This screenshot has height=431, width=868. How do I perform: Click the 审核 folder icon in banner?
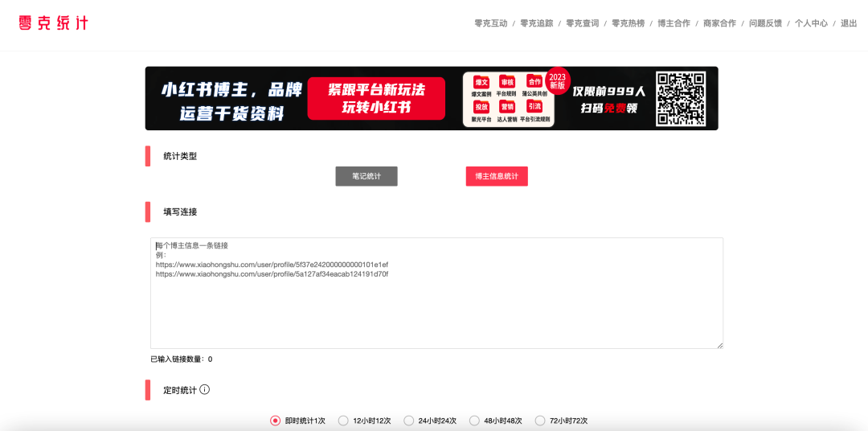click(507, 82)
